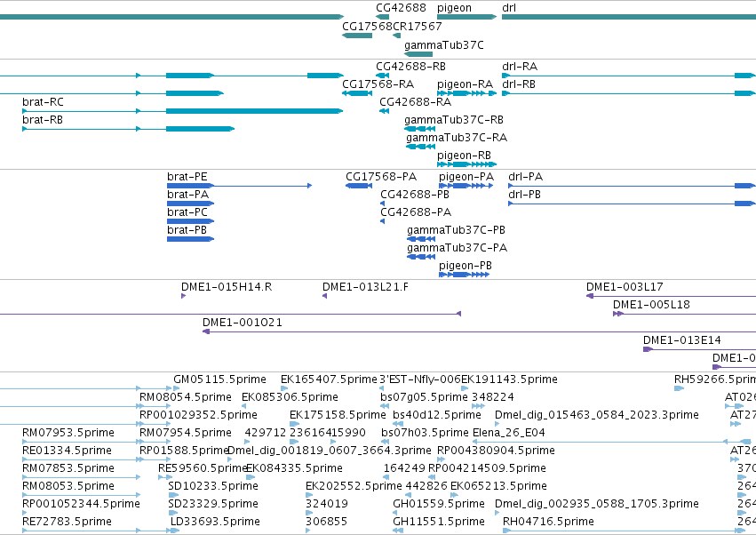Screen dimensions: 756x535
Task: Select the drl-PA protein label
Action: (x=525, y=177)
